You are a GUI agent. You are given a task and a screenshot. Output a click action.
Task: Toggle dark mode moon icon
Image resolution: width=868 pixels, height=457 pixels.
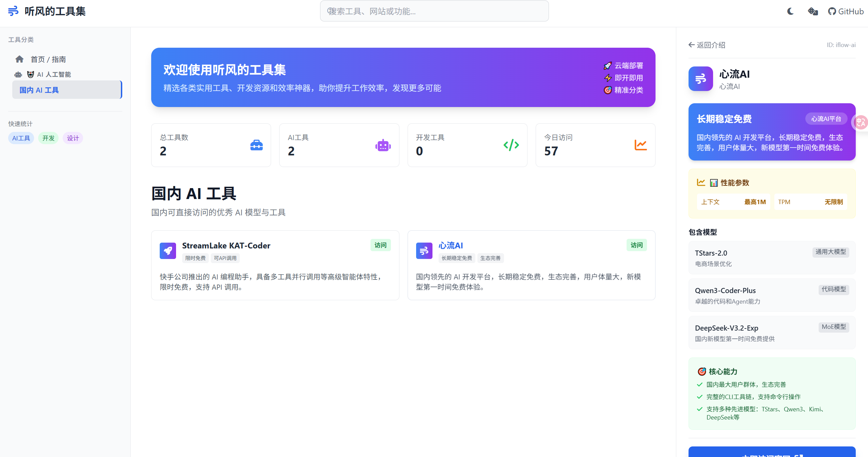(790, 12)
